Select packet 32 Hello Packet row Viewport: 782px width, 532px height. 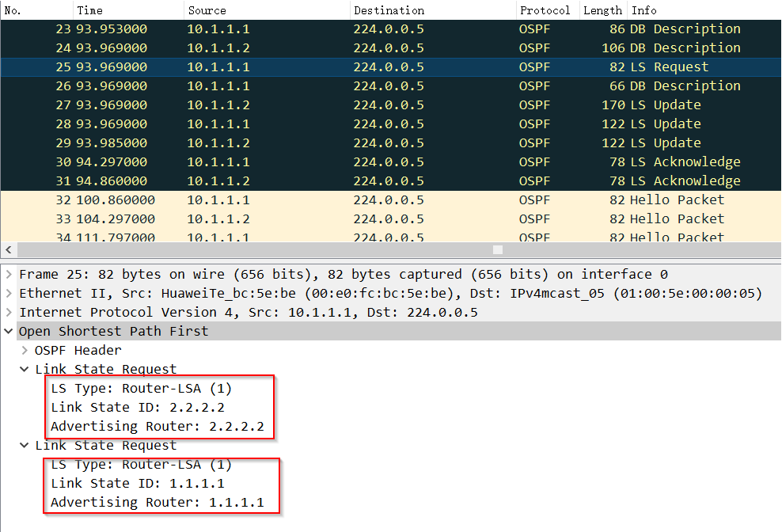(390, 199)
